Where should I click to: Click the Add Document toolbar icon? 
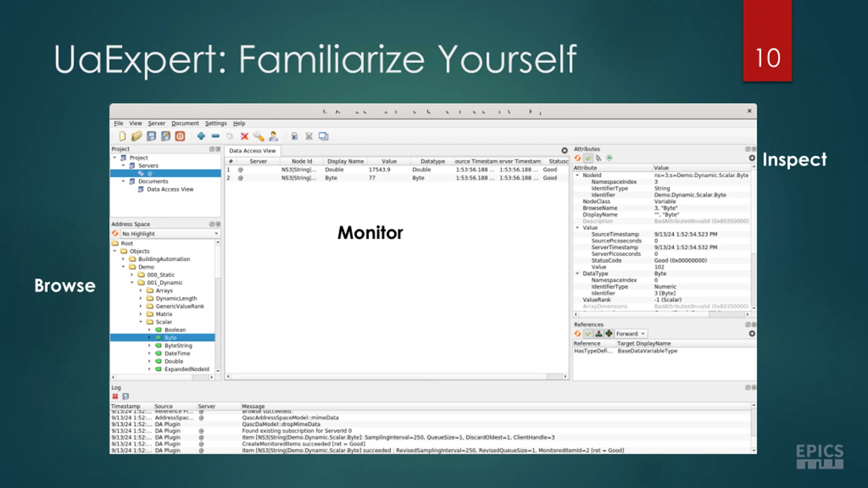pyautogui.click(x=294, y=136)
